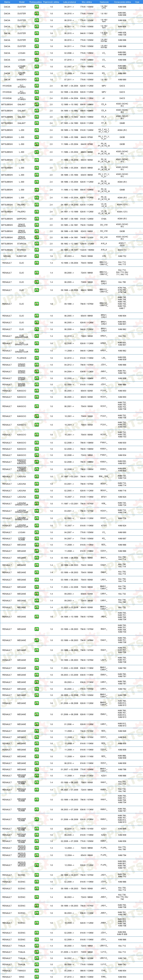The width and height of the screenshot is (143, 980).
Task: Select fuel icon for Renault Thalia 04.2002 row
Action: tap(37, 958)
